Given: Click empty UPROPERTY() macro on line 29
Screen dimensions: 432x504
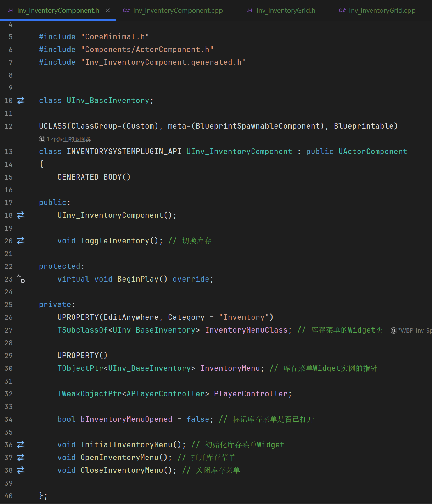Looking at the screenshot, I should click(83, 356).
